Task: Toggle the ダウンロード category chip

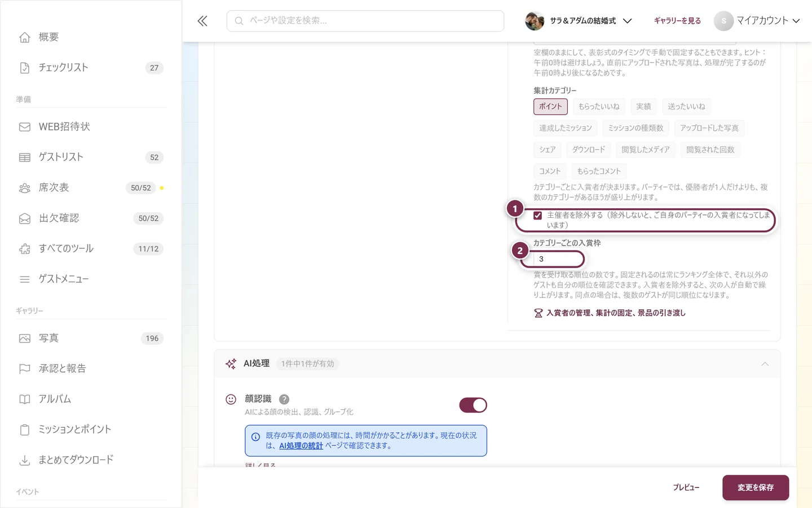Action: pos(589,150)
